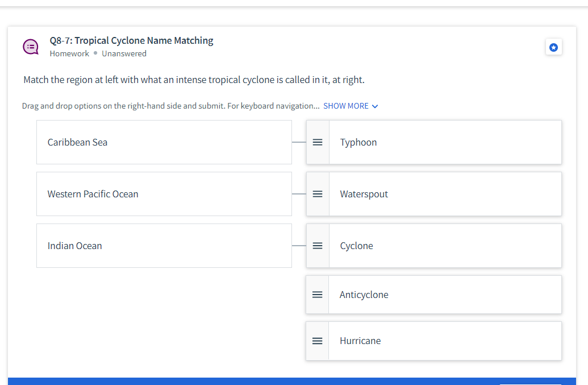The width and height of the screenshot is (588, 385).
Task: Select the Caribbean Sea card
Action: tap(164, 142)
